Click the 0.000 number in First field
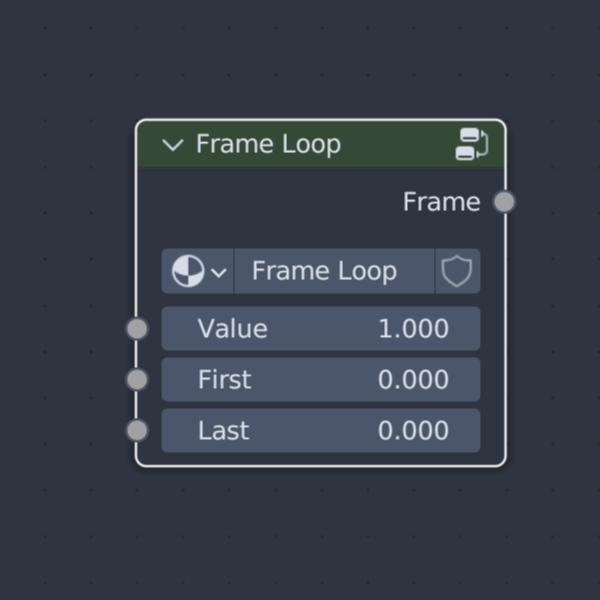This screenshot has width=600, height=600. coord(413,380)
